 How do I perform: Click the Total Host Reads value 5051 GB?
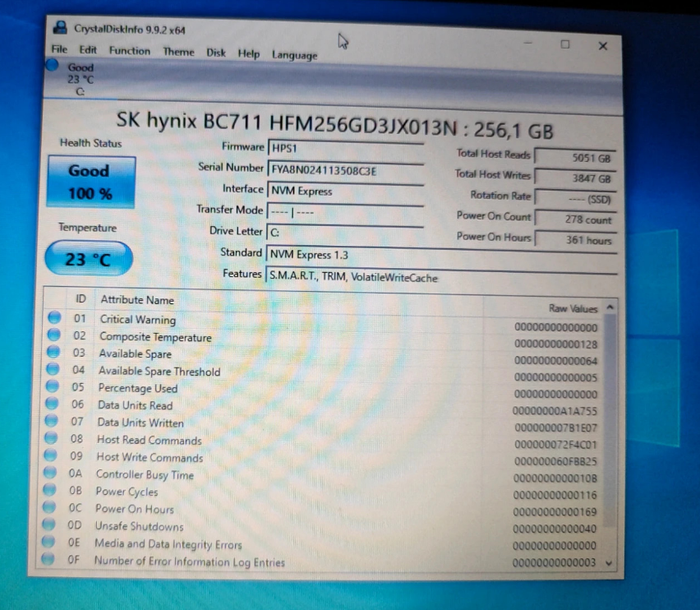click(575, 157)
